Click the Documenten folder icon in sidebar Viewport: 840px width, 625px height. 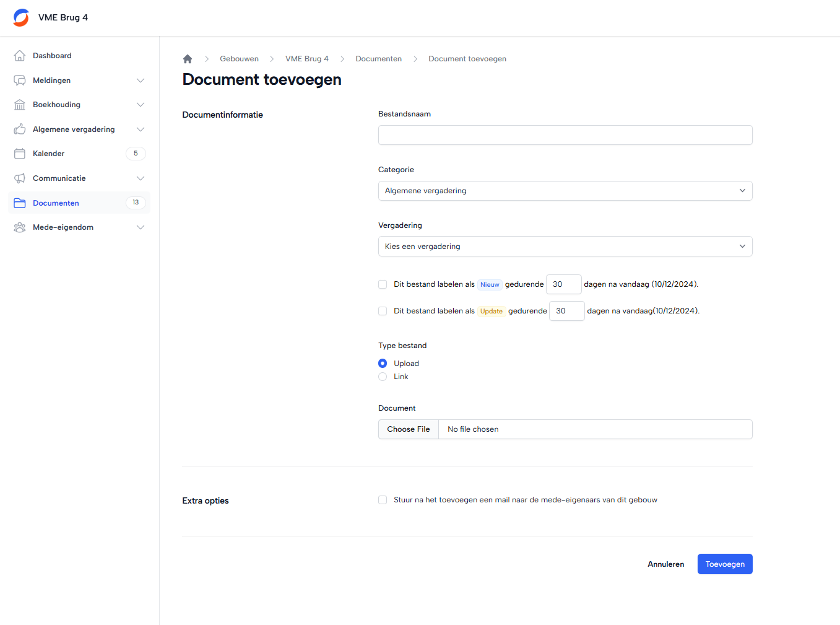pos(20,203)
